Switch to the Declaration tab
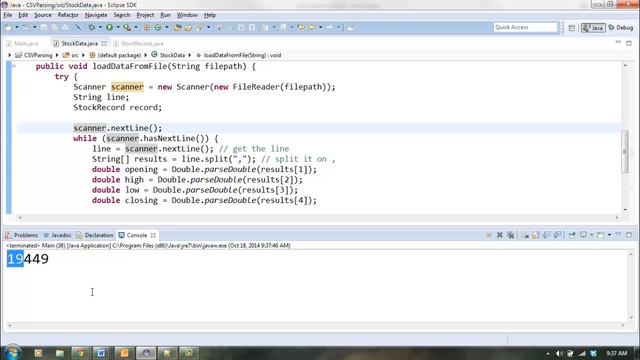 coord(95,235)
